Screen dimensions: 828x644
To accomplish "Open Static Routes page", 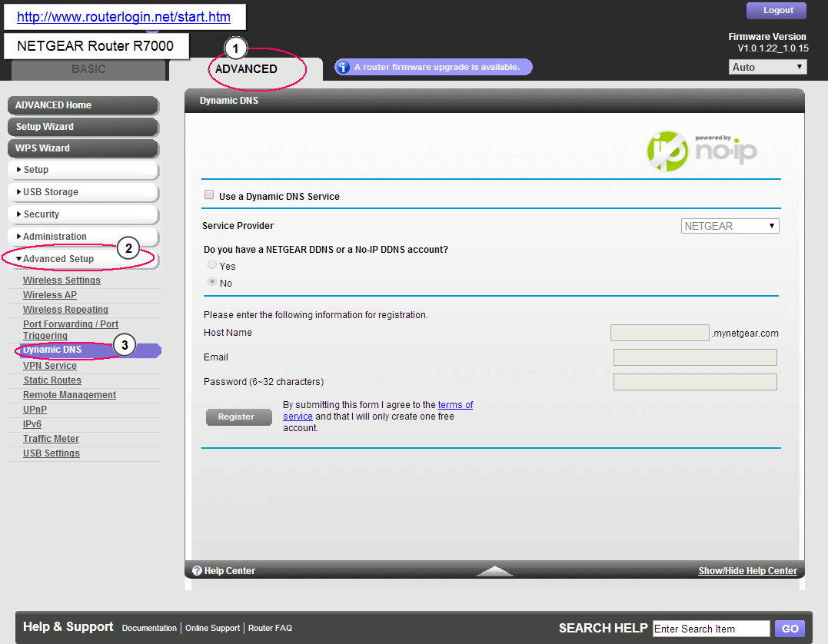I will pos(52,380).
